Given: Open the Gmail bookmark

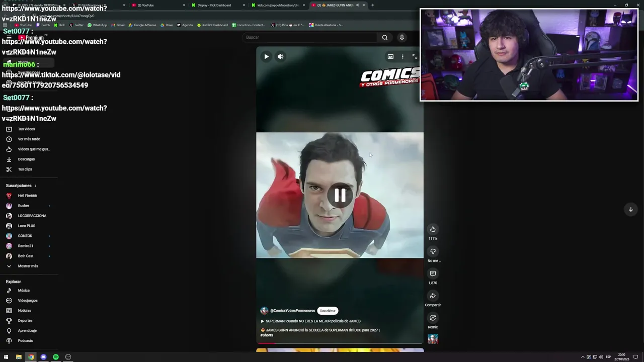Looking at the screenshot, I should pyautogui.click(x=118, y=25).
